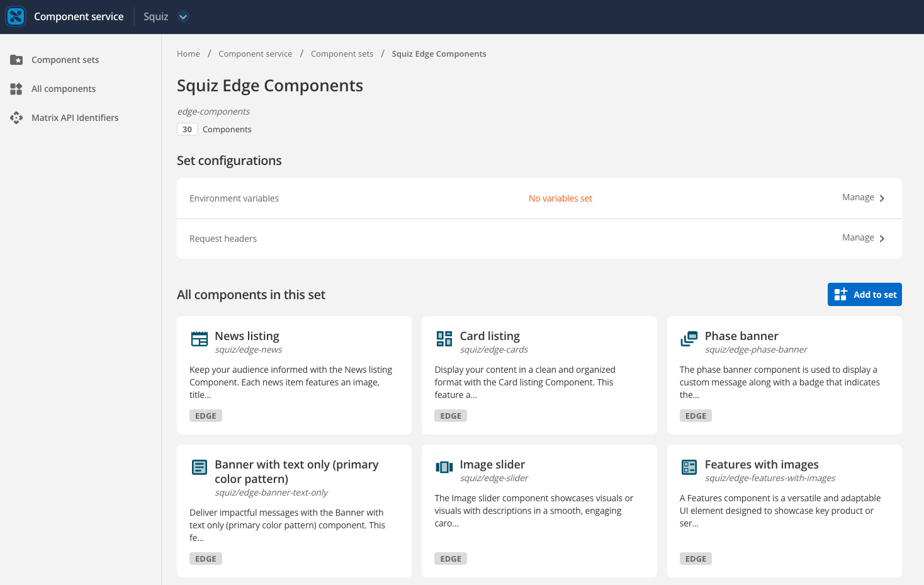
Task: Click Squiz Edge Components breadcrumb text
Action: click(x=439, y=54)
